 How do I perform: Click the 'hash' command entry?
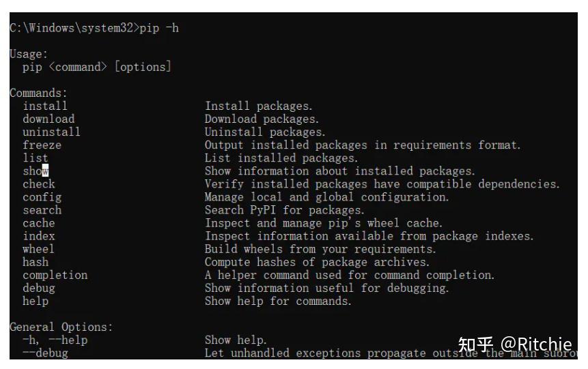coord(36,262)
